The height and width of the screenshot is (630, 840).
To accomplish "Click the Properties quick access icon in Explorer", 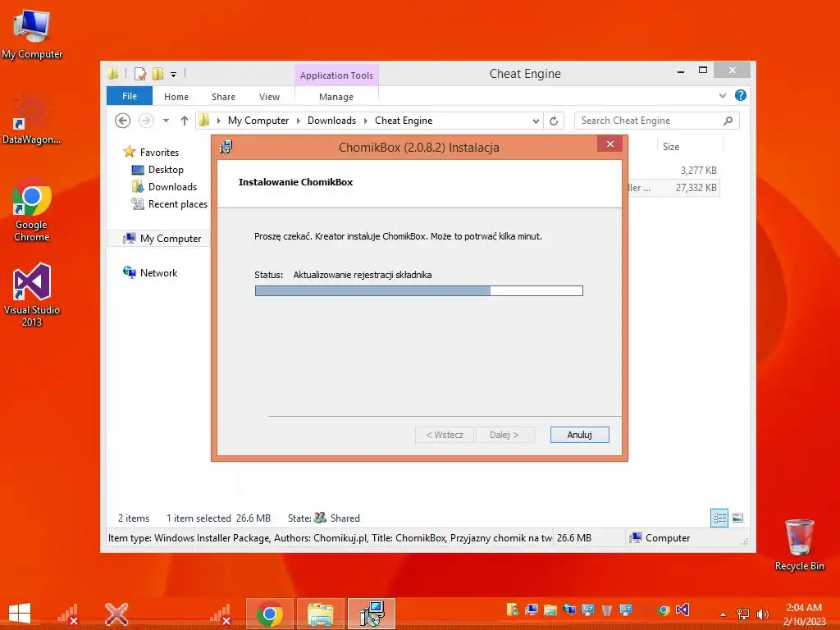I will tap(140, 74).
